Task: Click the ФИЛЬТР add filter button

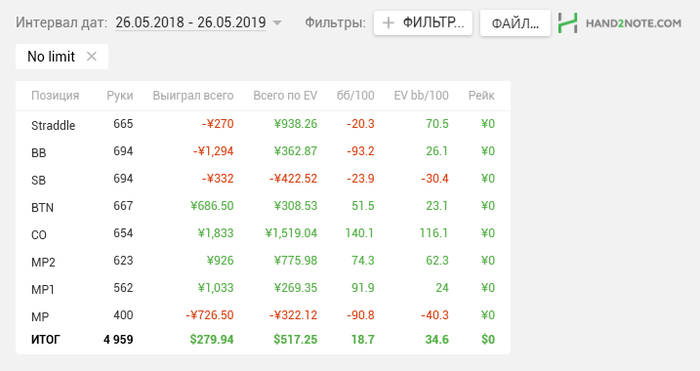Action: pos(423,23)
